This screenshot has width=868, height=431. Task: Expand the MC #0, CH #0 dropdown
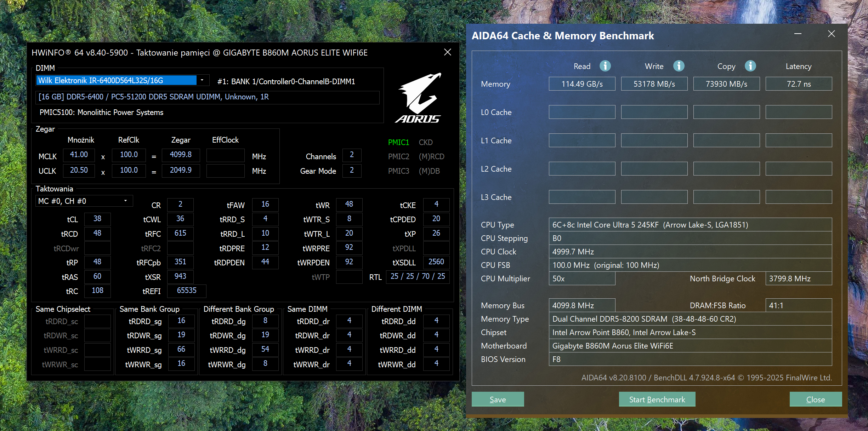point(125,201)
